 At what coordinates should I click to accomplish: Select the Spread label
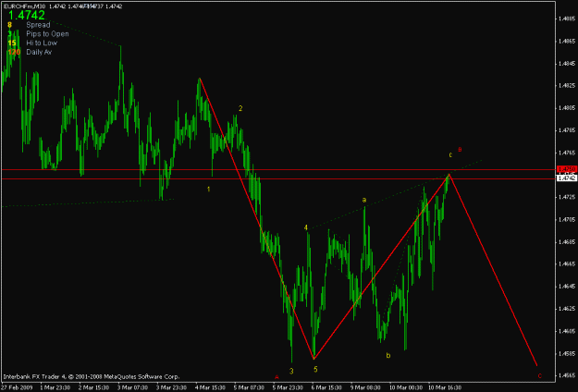point(38,25)
